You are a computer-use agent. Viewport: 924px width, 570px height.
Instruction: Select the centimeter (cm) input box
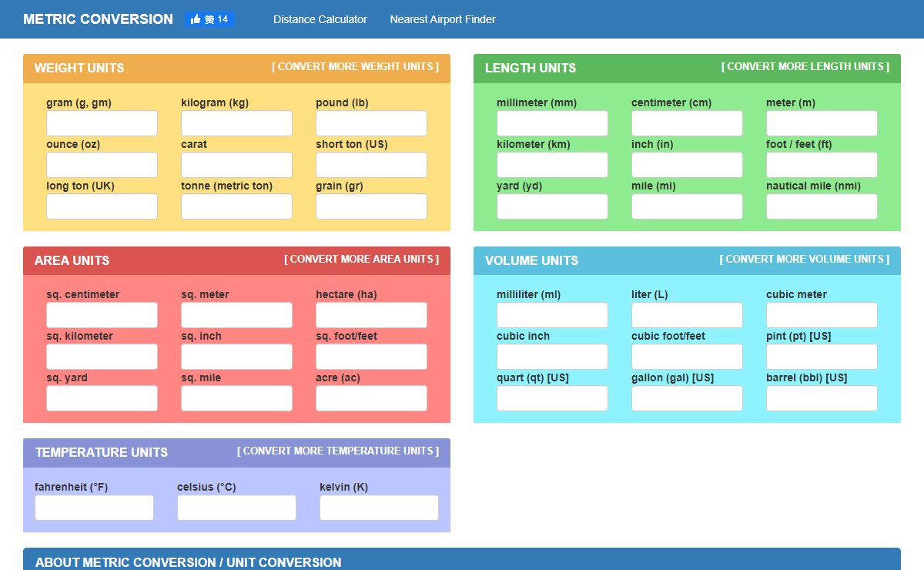tap(687, 123)
